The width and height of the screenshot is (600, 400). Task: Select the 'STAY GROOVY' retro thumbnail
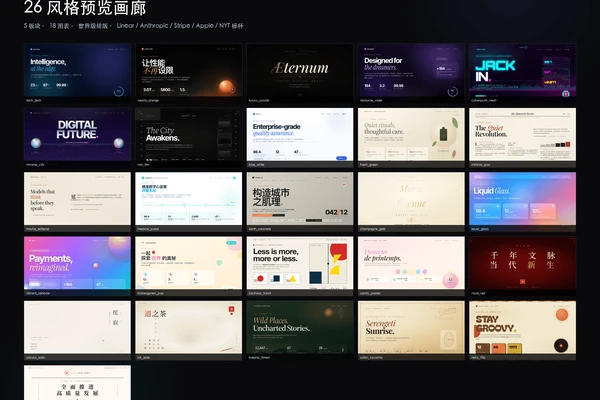point(523,328)
